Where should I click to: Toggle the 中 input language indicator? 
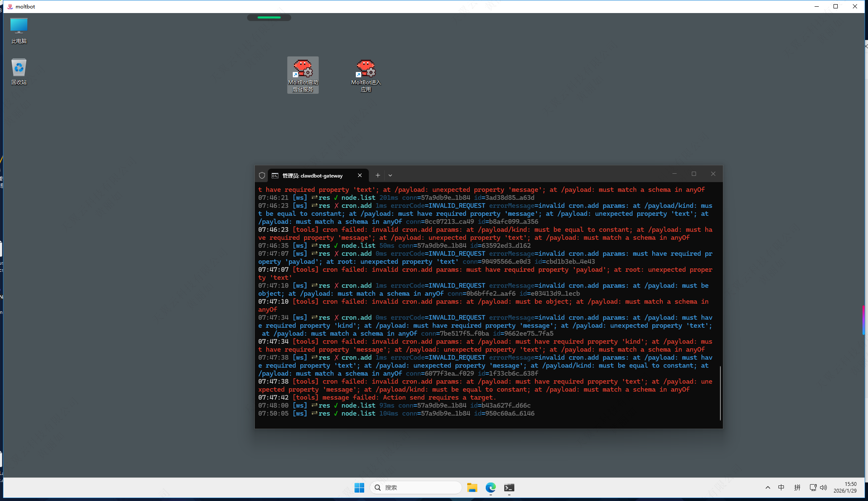pos(781,488)
